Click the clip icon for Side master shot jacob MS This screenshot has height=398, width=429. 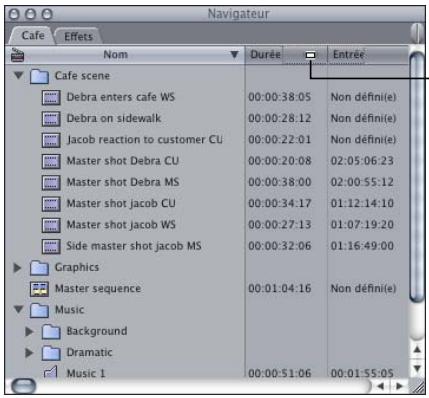(51, 247)
